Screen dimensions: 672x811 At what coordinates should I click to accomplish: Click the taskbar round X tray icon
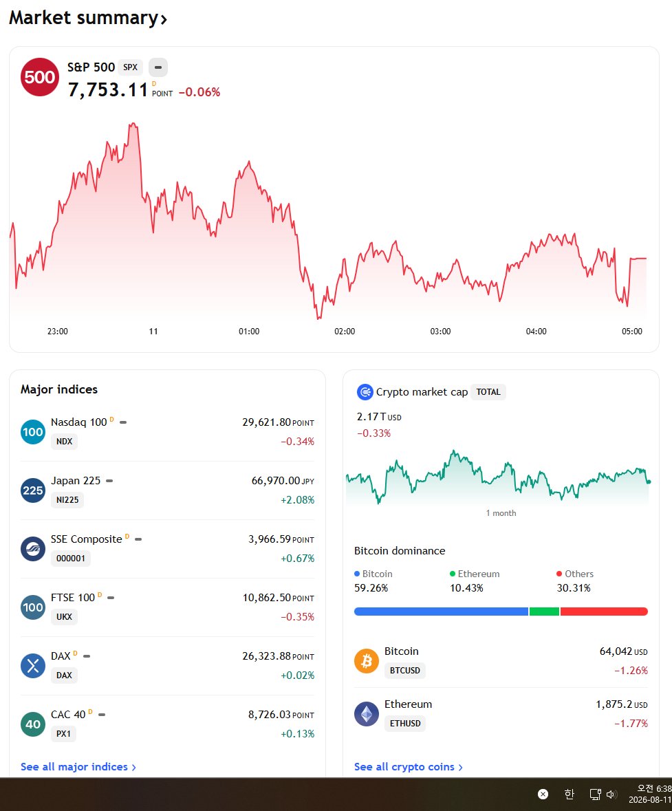pos(543,794)
